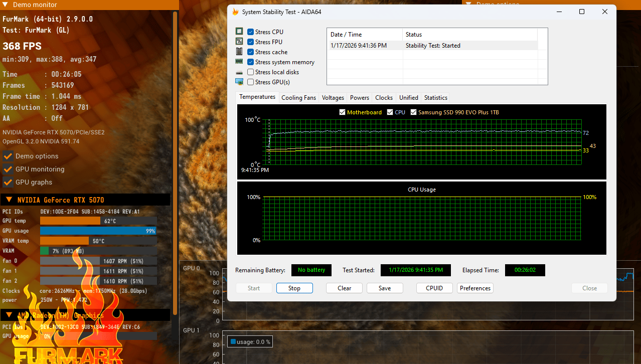The height and width of the screenshot is (364, 641).
Task: Click the fan 0 1607 RPM bar
Action: (98, 261)
